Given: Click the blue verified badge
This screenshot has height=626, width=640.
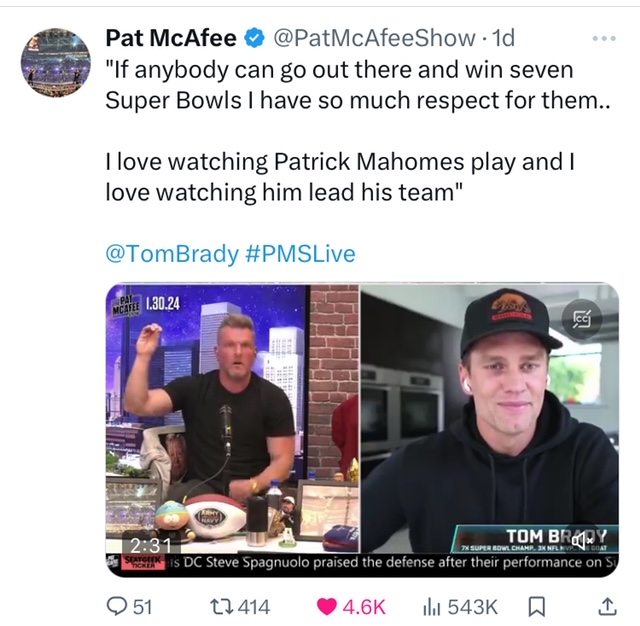Looking at the screenshot, I should 255,38.
